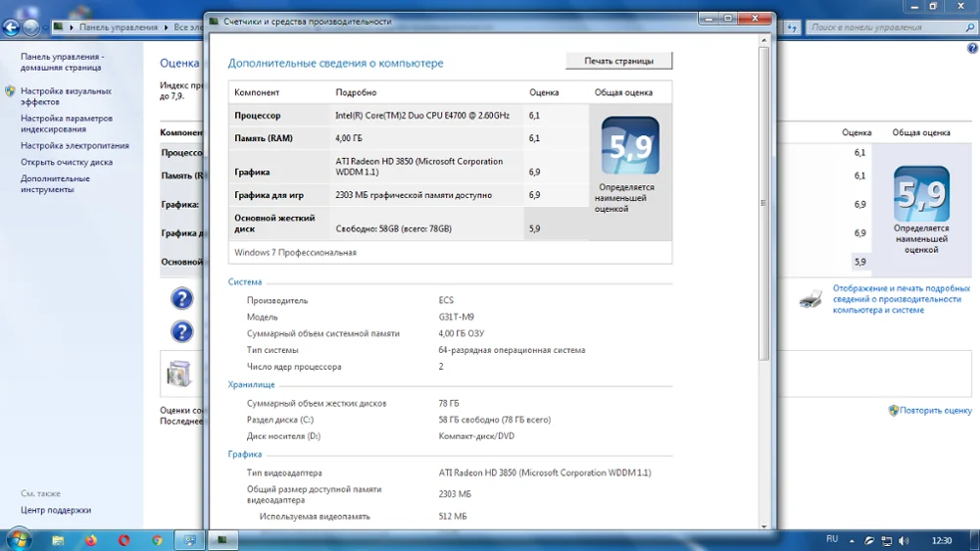Show hidden tray icons arrow
Viewport: 980px width, 551px height.
pos(852,540)
